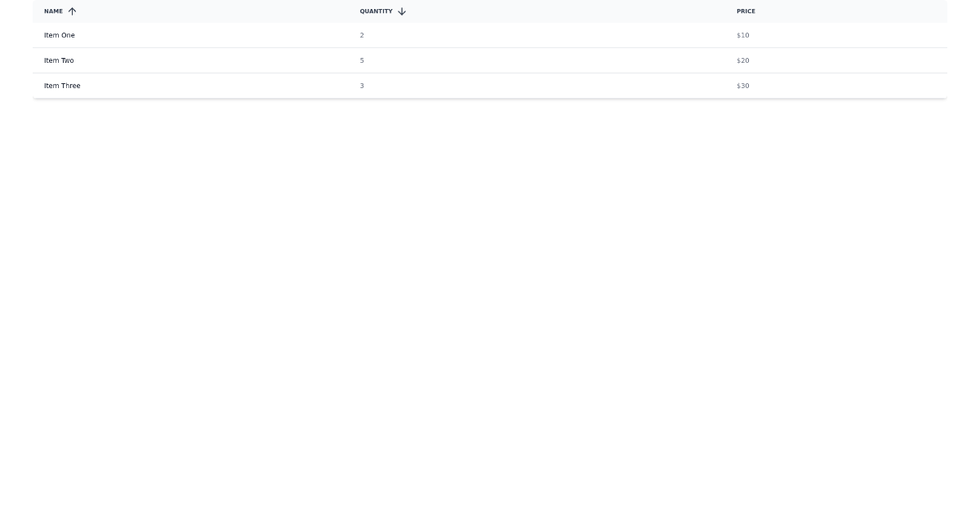Click the $20 price of Item Two
980x514 pixels.
pyautogui.click(x=742, y=60)
